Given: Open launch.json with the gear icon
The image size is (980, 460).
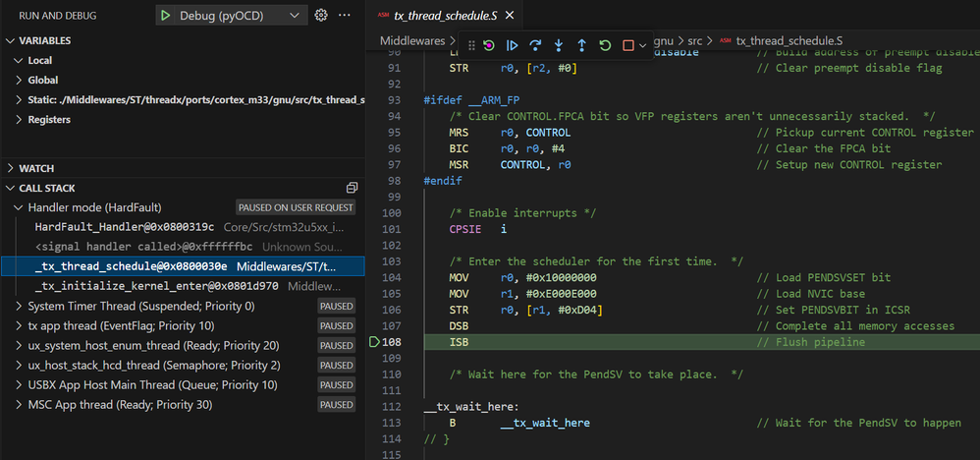Looking at the screenshot, I should pos(321,16).
